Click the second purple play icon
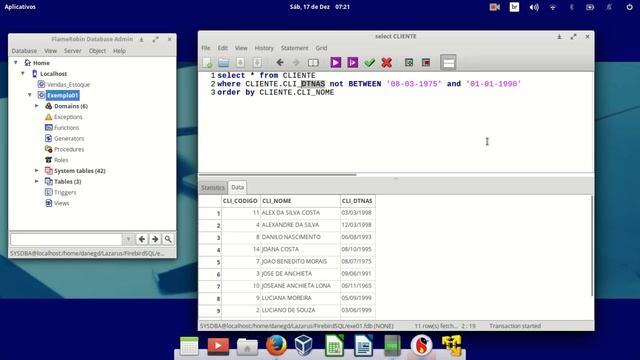640x360 pixels. pyautogui.click(x=353, y=62)
